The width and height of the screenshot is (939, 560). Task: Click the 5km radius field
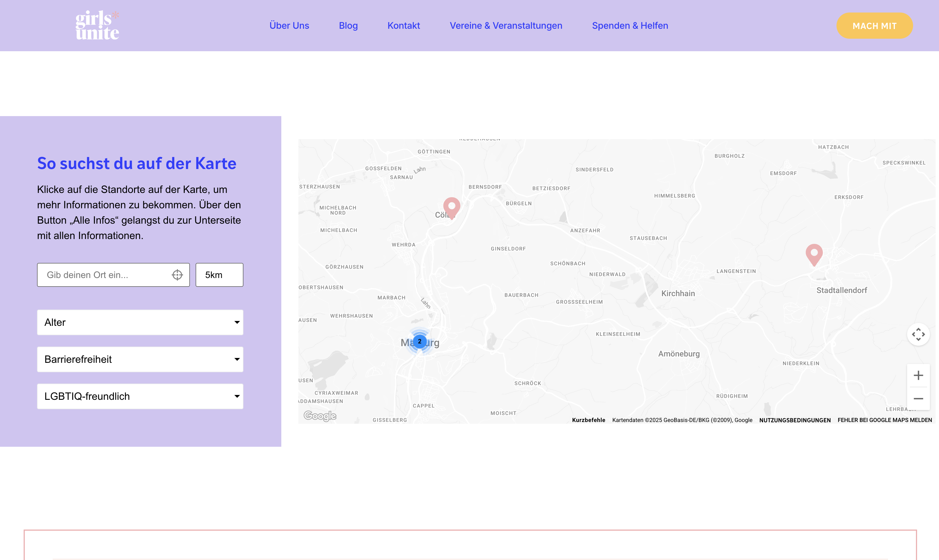tap(219, 275)
